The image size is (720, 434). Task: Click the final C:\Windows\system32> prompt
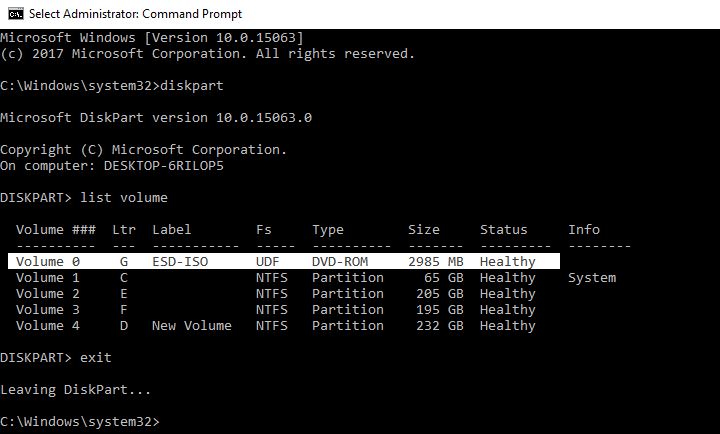[80, 422]
